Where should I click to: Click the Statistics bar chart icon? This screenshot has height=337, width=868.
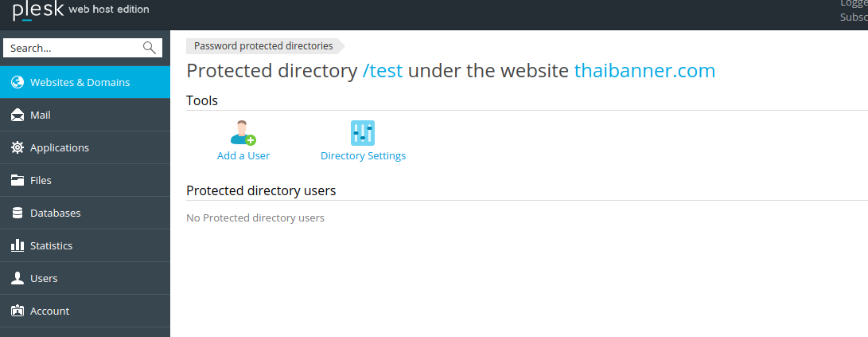pos(17,245)
